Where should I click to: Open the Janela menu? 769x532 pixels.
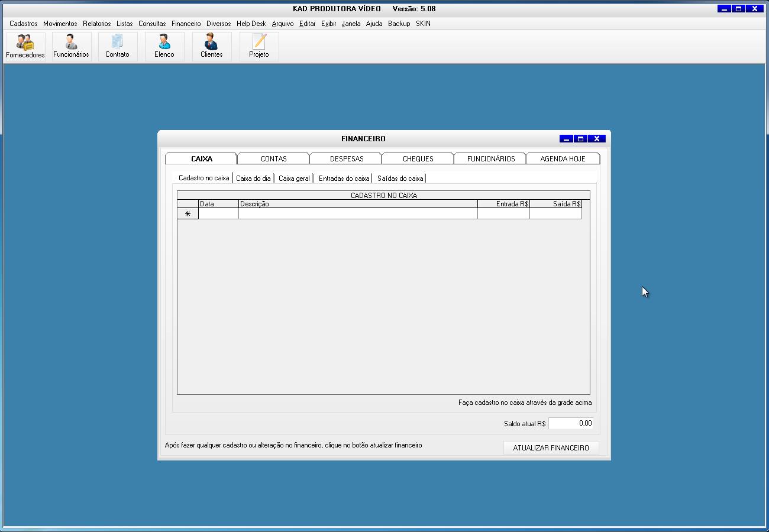click(x=351, y=24)
